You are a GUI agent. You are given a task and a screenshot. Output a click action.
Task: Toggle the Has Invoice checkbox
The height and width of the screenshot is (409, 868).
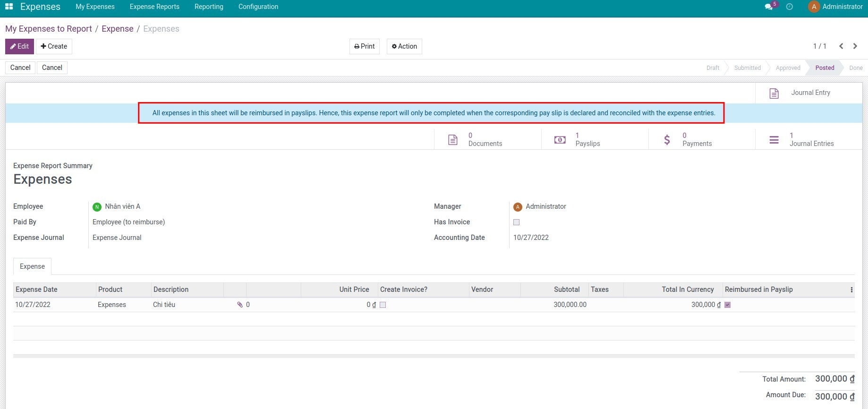click(516, 222)
